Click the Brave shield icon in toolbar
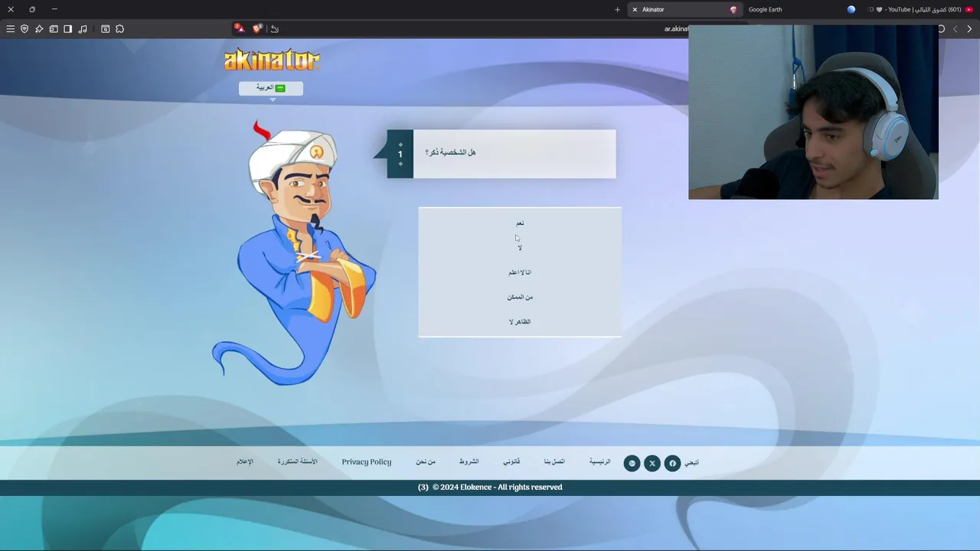Image resolution: width=980 pixels, height=551 pixels. pyautogui.click(x=24, y=29)
